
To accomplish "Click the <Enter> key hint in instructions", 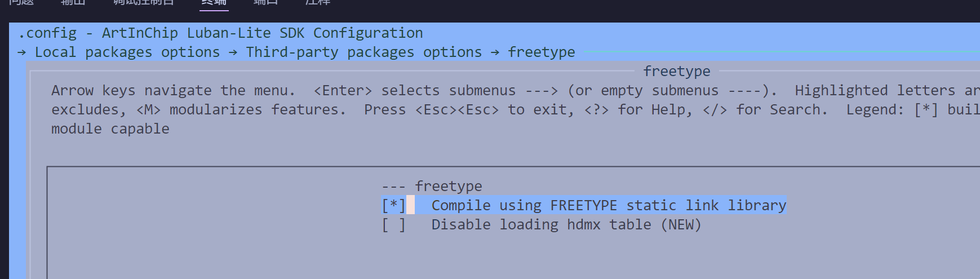I will (x=343, y=91).
